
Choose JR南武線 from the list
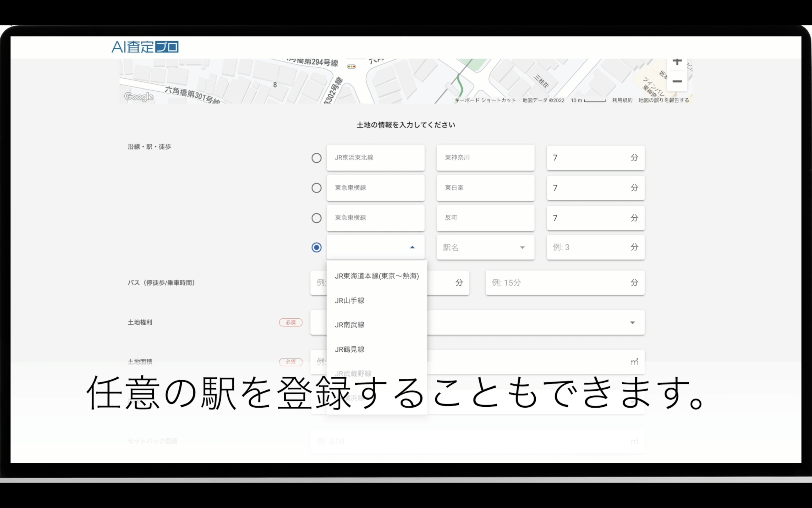(377, 325)
